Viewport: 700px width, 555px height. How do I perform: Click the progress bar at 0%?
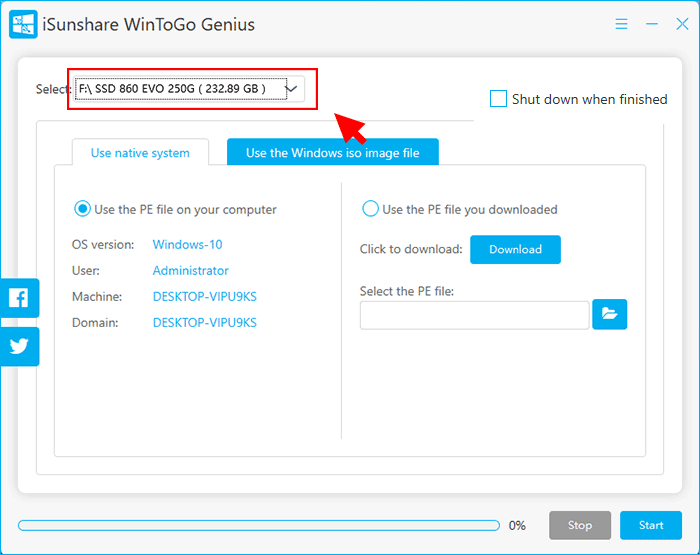click(259, 525)
